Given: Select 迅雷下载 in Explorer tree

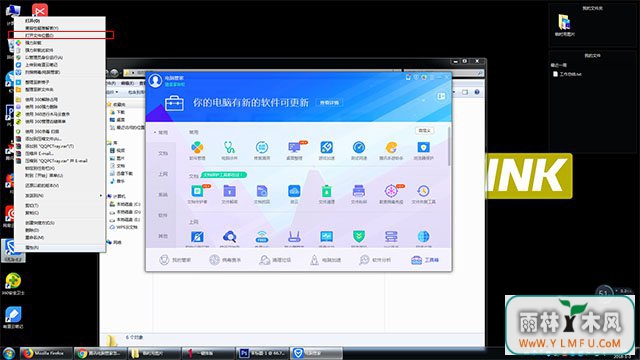Looking at the screenshot, I should (121, 173).
